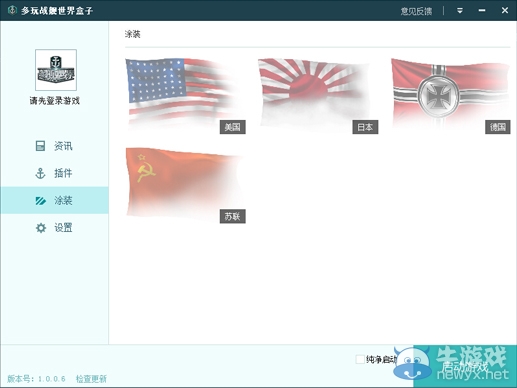Click the 意见反馈 feedback link
The height and width of the screenshot is (388, 517).
416,11
